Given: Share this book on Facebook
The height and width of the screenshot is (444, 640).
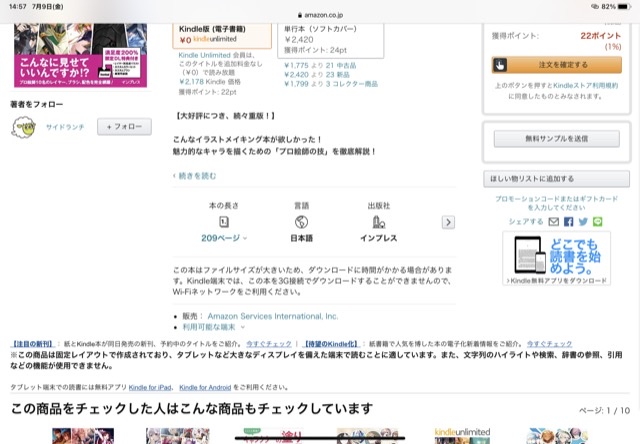Looking at the screenshot, I should pos(569,222).
